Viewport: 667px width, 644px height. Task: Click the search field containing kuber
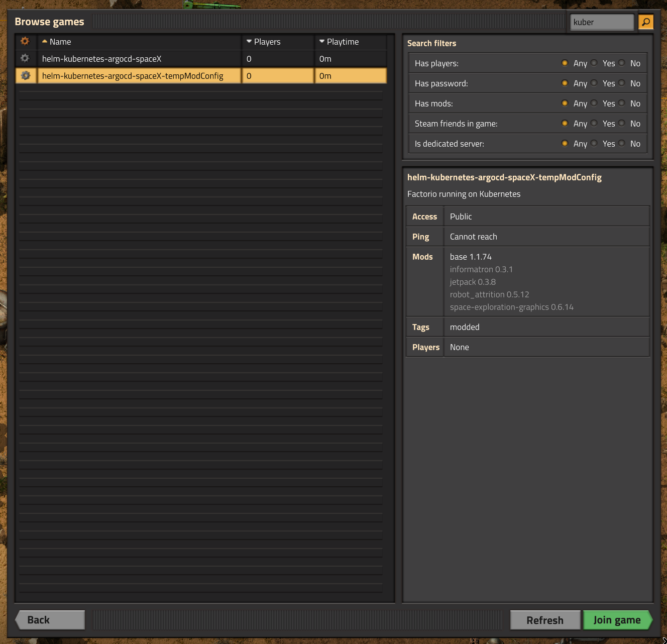(x=601, y=22)
